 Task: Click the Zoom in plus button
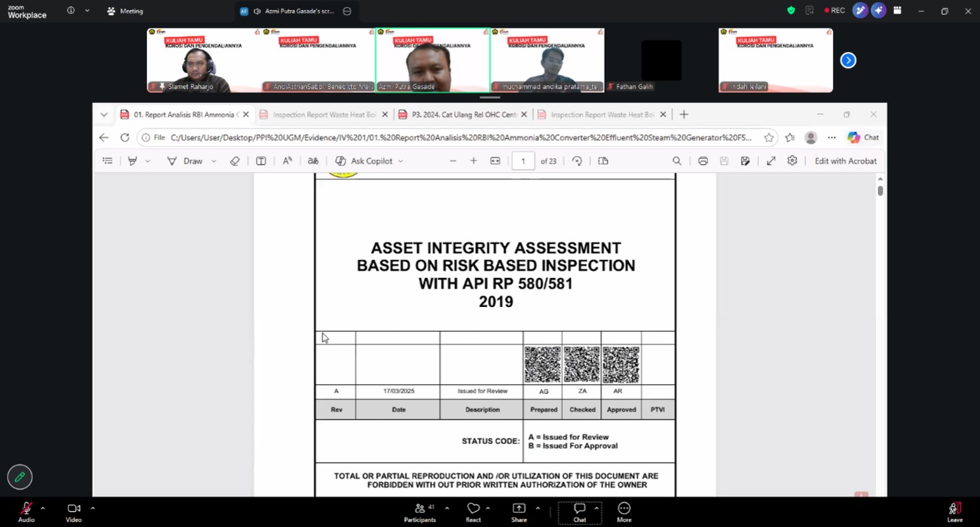coord(473,161)
